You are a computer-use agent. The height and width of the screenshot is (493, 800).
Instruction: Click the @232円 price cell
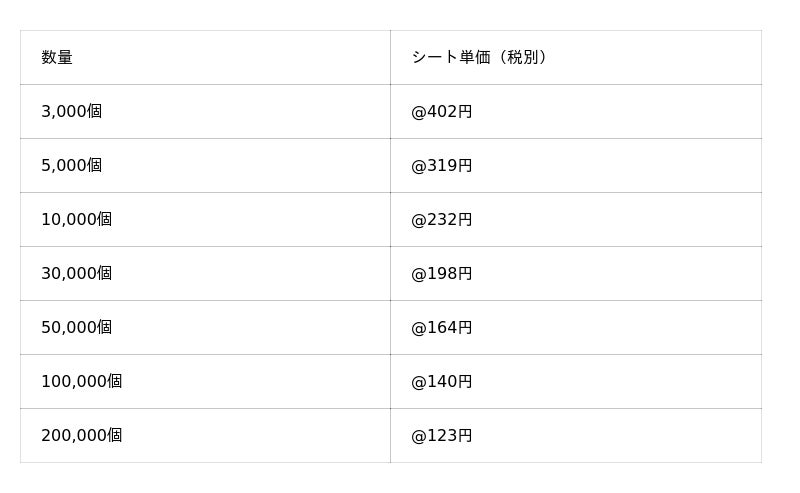442,220
